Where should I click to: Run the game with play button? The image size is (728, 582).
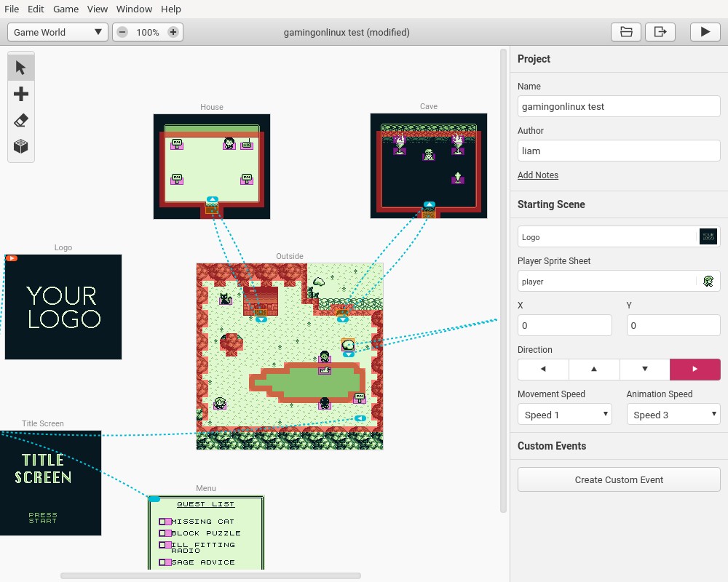(x=705, y=32)
